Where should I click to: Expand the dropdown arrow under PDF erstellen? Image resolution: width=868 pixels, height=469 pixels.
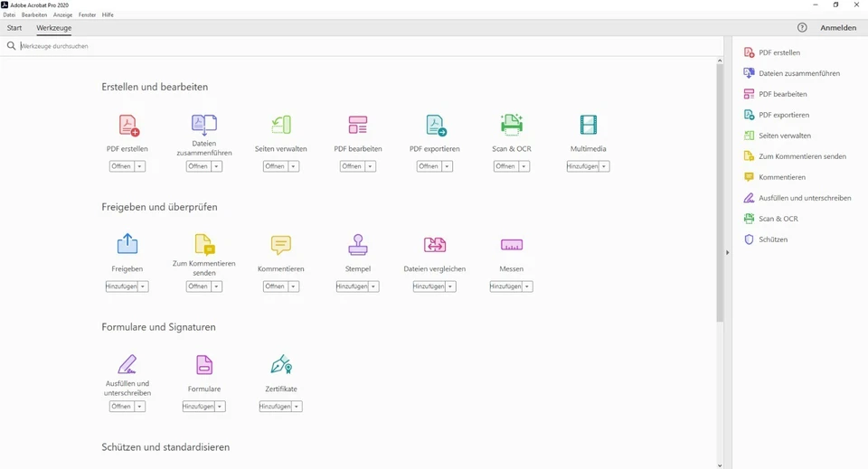pos(139,166)
